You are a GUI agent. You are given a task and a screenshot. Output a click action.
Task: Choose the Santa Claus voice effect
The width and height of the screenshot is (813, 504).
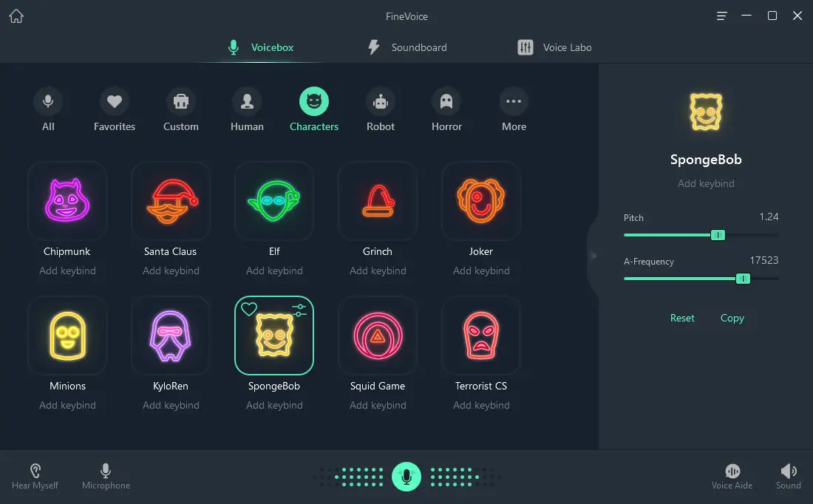click(x=171, y=201)
